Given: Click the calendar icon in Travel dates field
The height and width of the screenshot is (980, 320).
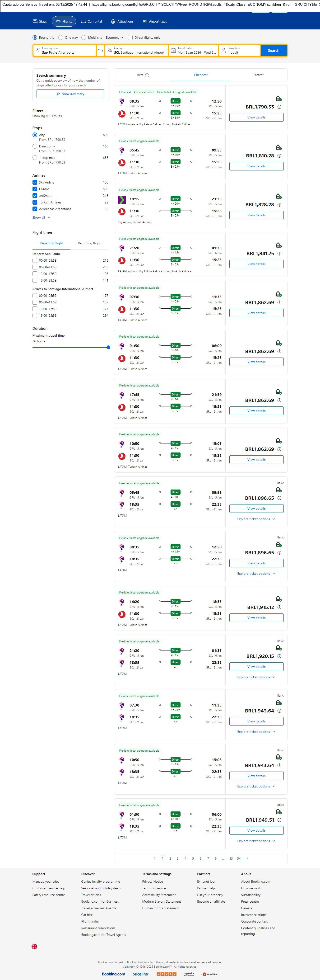Looking at the screenshot, I should coord(173,51).
